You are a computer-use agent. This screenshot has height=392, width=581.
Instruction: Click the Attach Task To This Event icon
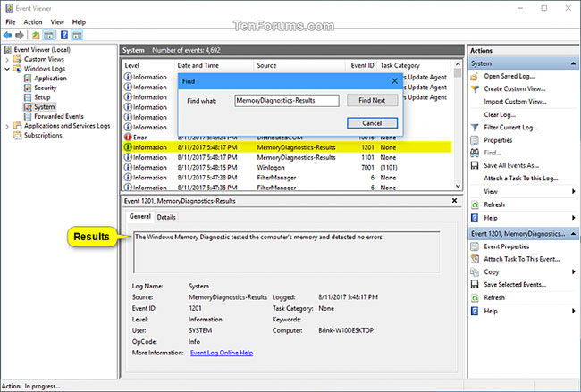(475, 259)
